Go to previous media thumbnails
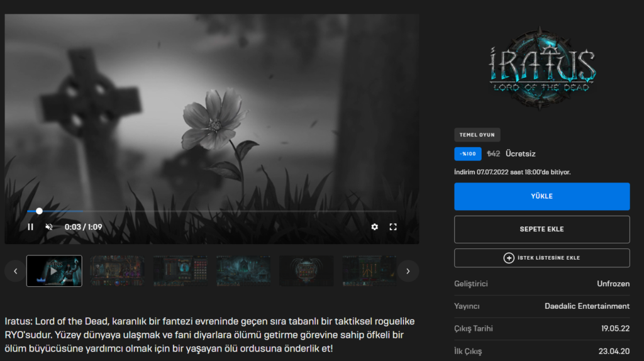 click(16, 271)
